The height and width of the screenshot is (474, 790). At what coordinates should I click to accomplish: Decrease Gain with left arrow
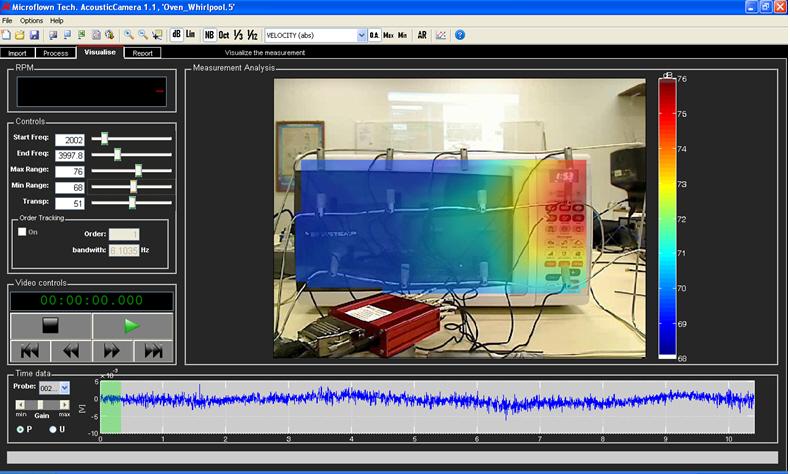20,404
